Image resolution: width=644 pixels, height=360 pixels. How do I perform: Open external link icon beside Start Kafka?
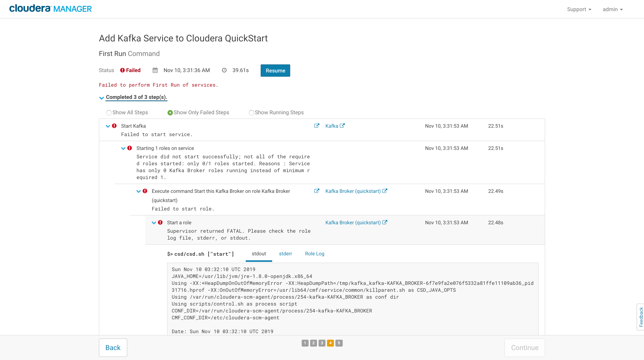316,126
